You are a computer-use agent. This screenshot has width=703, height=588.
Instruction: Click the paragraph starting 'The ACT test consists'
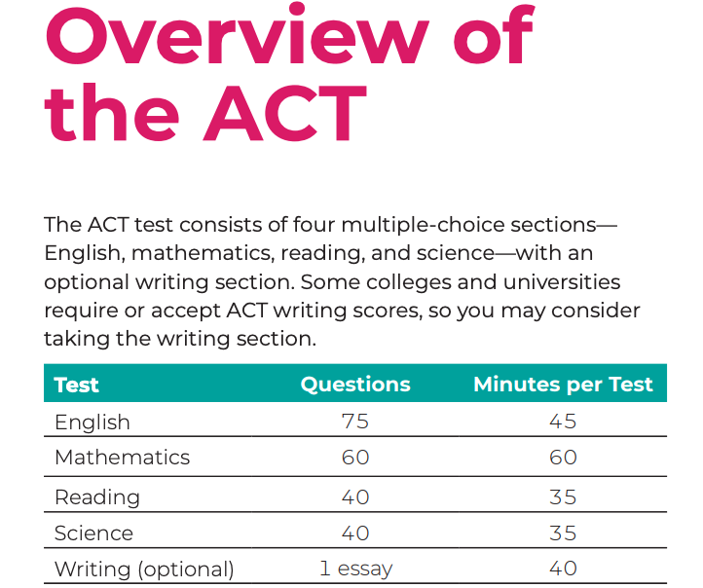click(342, 282)
